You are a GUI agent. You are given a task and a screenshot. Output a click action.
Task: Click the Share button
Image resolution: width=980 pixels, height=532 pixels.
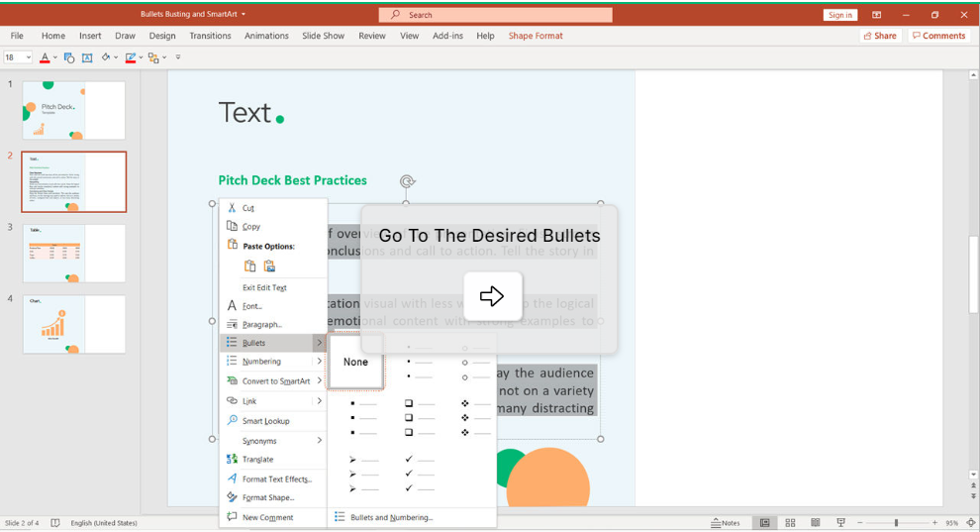tap(880, 36)
